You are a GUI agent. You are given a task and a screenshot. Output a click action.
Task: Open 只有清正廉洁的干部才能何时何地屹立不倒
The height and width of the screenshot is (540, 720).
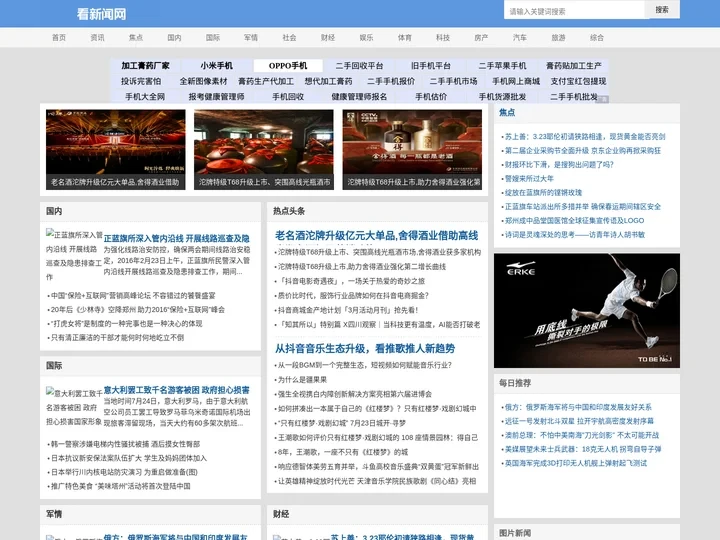(x=117, y=338)
